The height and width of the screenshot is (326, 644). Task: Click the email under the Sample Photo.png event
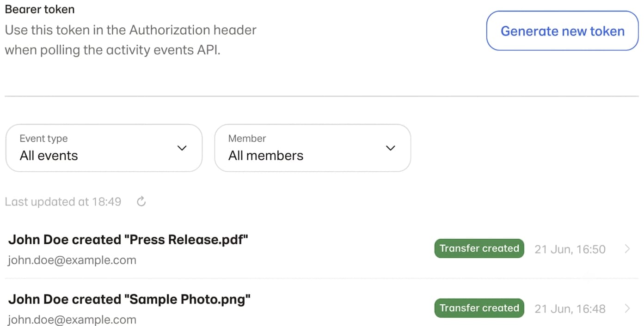coord(72,320)
